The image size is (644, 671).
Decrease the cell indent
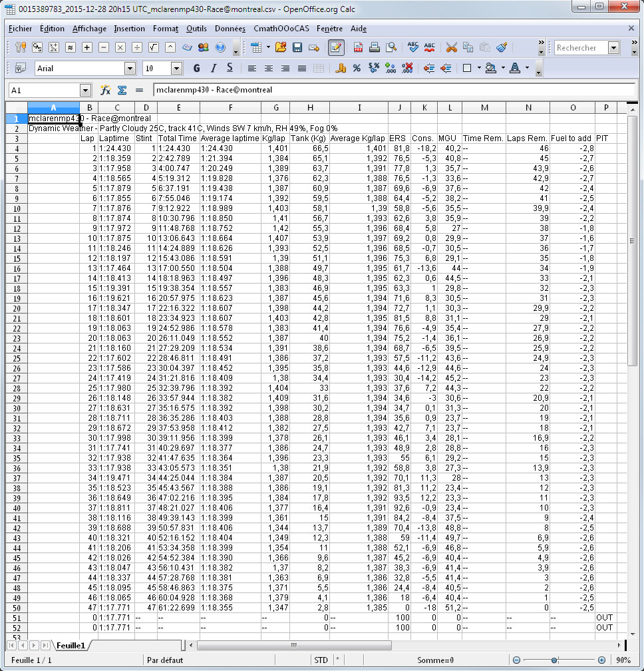(429, 69)
